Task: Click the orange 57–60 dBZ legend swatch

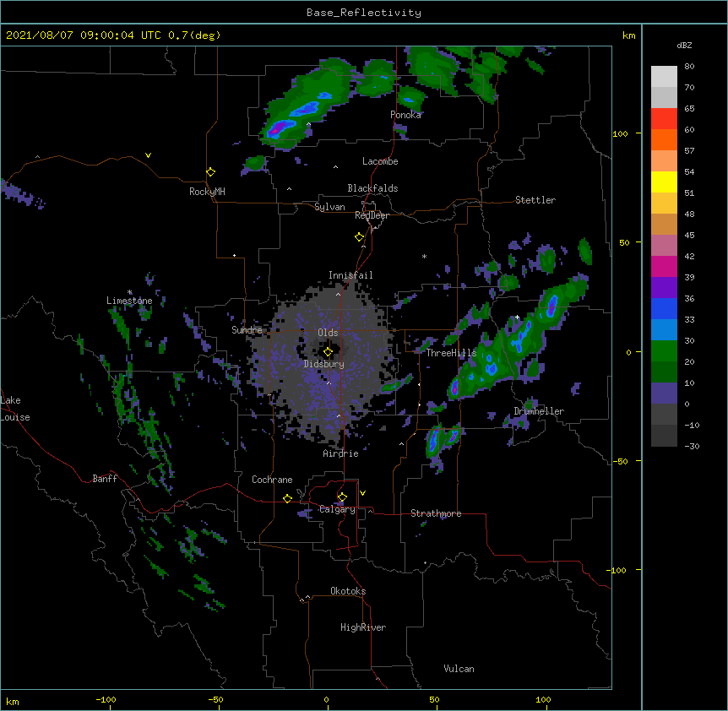Action: click(664, 139)
